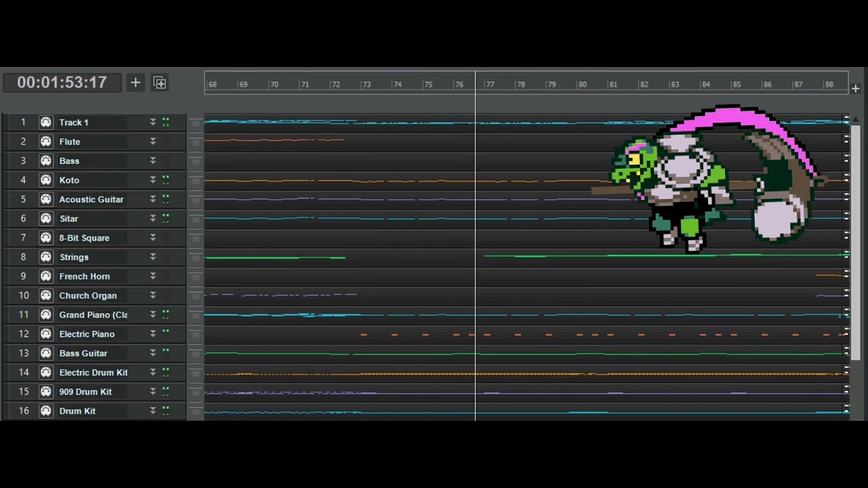Image resolution: width=868 pixels, height=488 pixels.
Task: Click the scroll-up arrow above the vertical scrollbar
Action: point(857,120)
